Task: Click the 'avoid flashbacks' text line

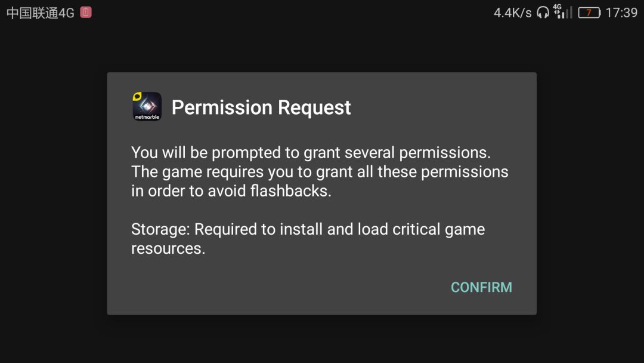Action: pos(231,191)
